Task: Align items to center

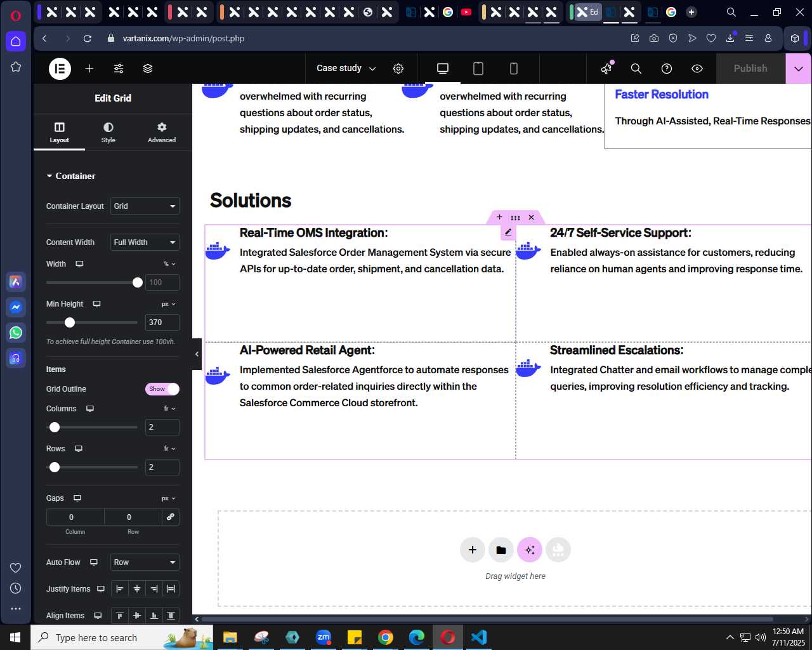Action: pyautogui.click(x=137, y=616)
